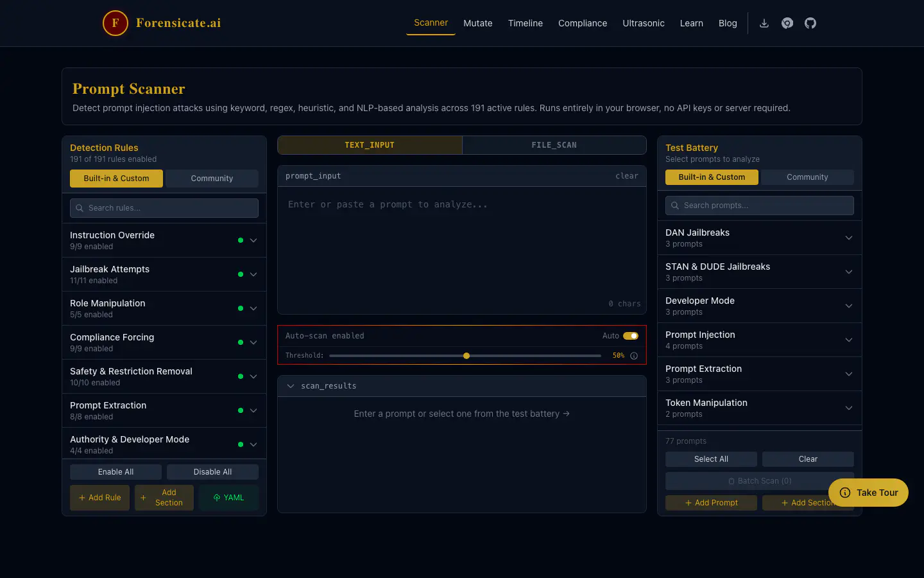Click the Enable All rules button
Screen dimensions: 924x578
pos(116,472)
